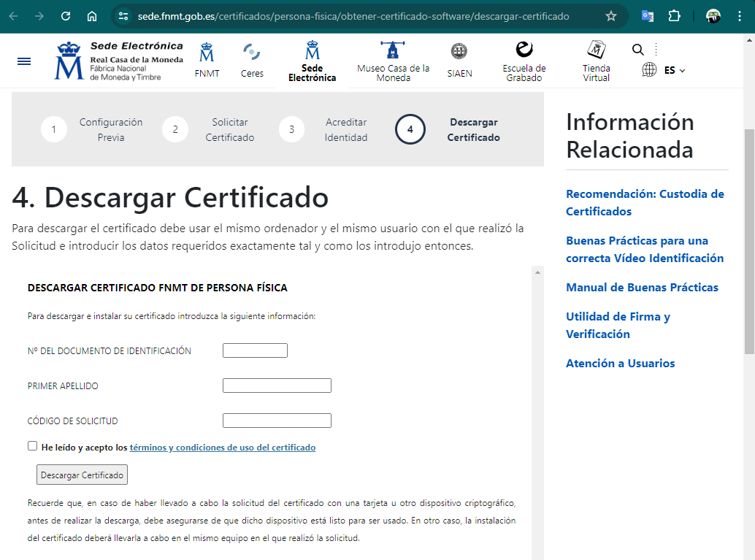Bookmark this page with star icon
This screenshot has height=560, width=755.
point(611,16)
